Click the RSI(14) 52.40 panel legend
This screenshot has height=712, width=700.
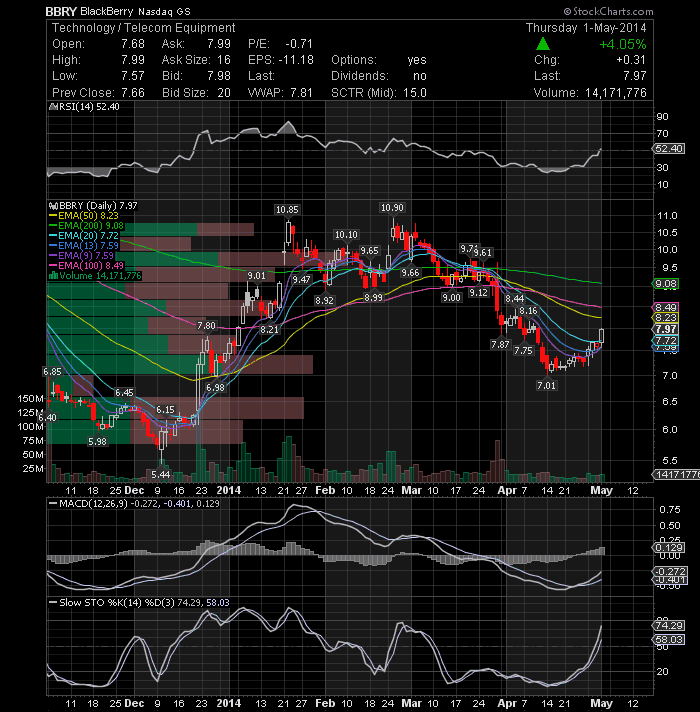[x=84, y=107]
